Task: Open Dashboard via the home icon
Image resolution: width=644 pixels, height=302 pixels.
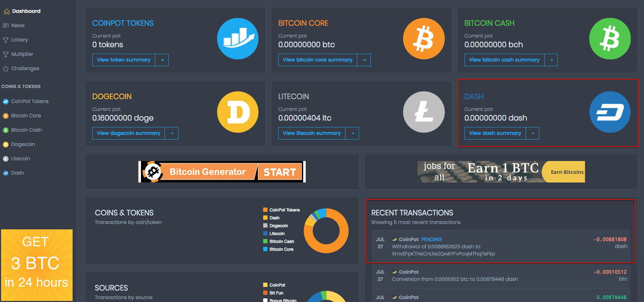Action: [x=6, y=11]
